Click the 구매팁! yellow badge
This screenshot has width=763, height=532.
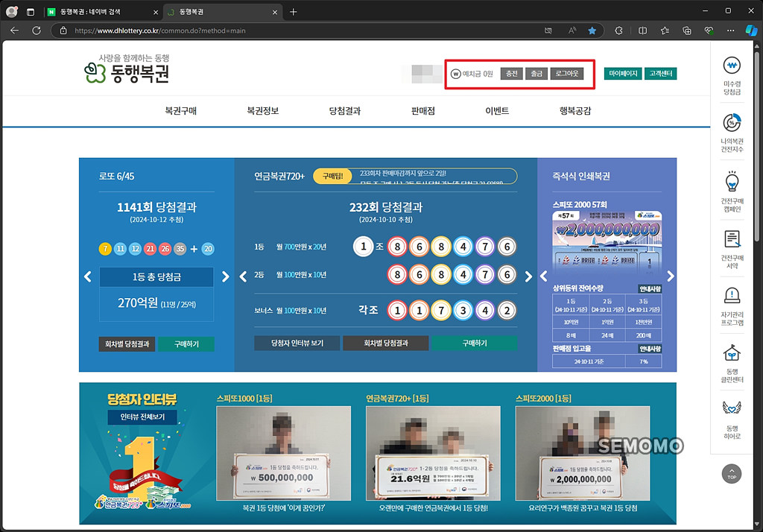333,176
